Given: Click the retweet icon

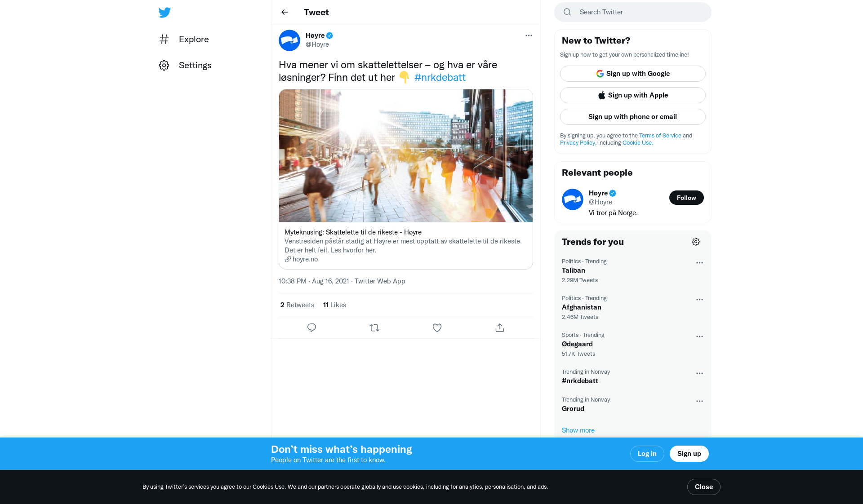Looking at the screenshot, I should pos(374,328).
